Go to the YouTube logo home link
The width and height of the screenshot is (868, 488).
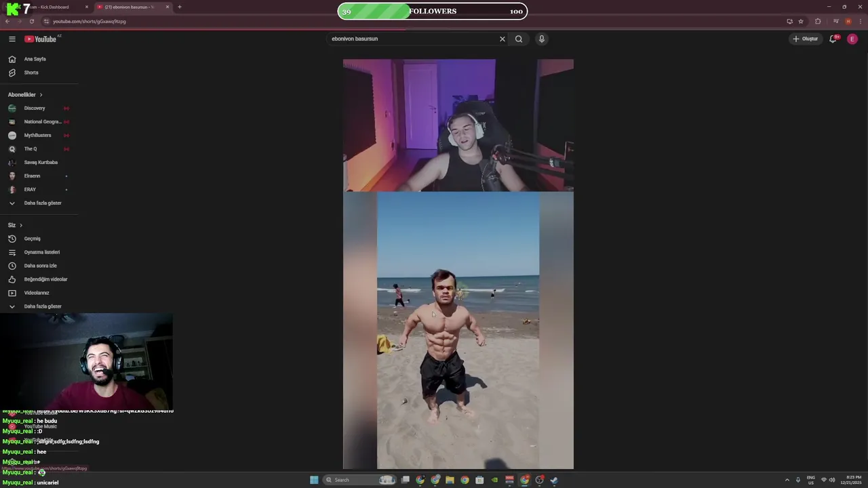41,39
